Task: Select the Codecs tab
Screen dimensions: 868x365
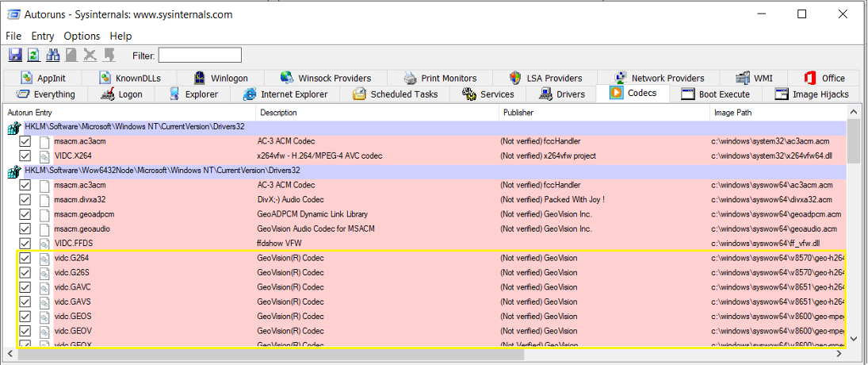Action: (x=633, y=93)
